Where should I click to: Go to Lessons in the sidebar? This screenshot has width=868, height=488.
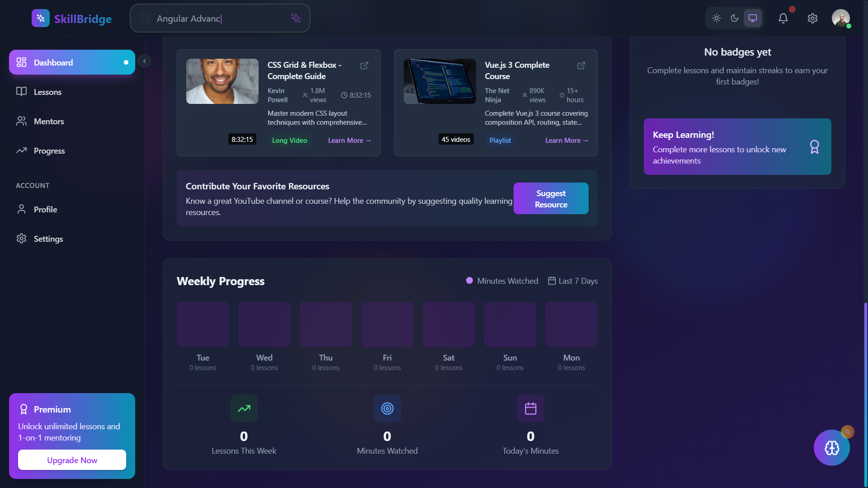47,92
